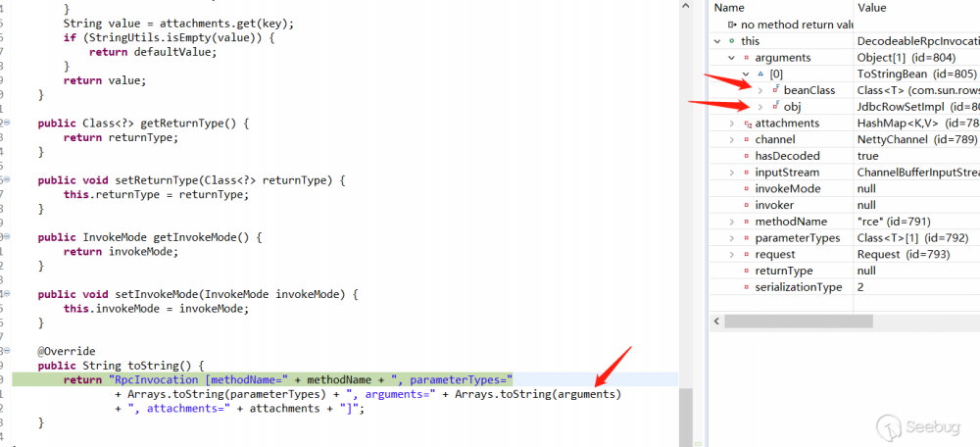Viewport: 980px width, 447px height.
Task: Click the 'public String toString() {' line
Action: tap(122, 365)
